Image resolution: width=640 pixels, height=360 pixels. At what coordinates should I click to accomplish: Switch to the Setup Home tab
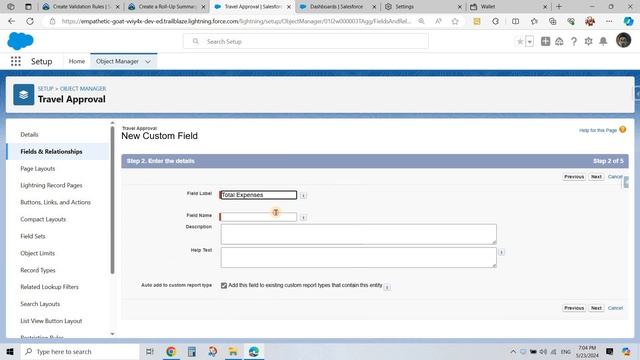click(77, 61)
